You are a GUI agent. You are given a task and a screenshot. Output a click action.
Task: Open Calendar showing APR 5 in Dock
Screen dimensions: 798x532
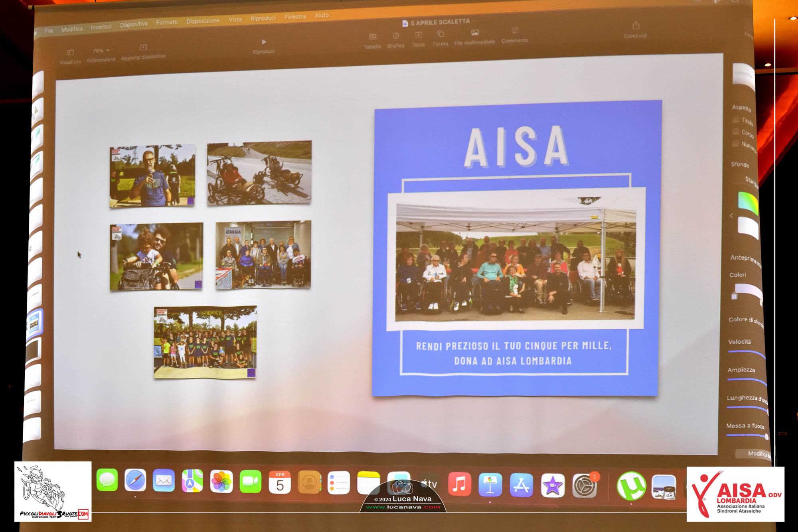pyautogui.click(x=280, y=483)
